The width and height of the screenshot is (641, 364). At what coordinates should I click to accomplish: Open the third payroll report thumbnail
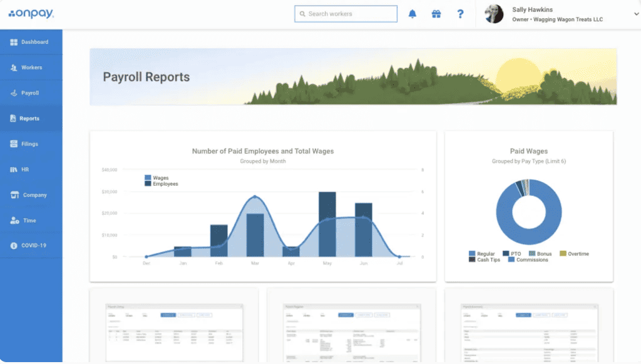coord(529,333)
